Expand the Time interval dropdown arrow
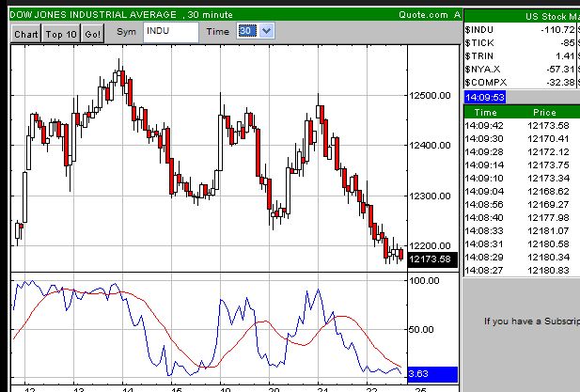The image size is (580, 392). 266,31
